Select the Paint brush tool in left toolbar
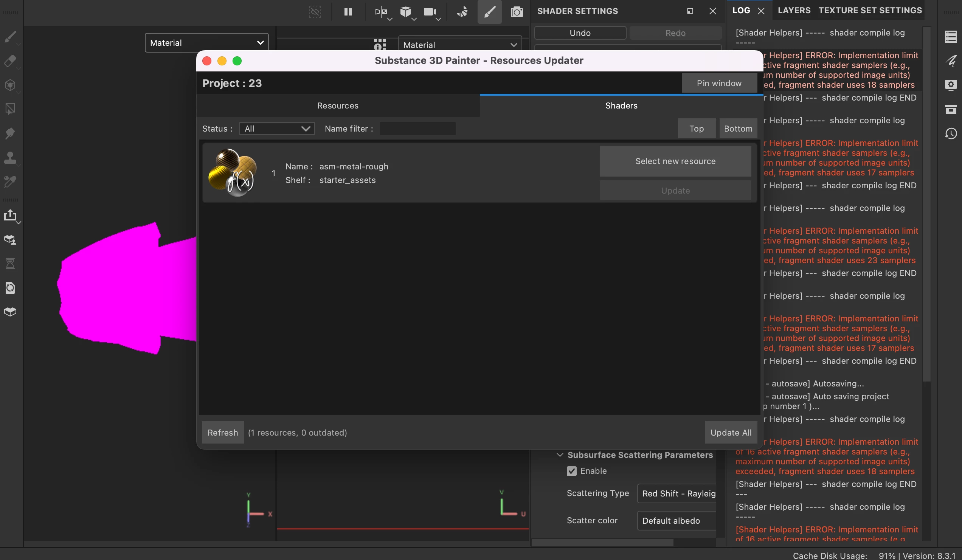 pos(10,37)
